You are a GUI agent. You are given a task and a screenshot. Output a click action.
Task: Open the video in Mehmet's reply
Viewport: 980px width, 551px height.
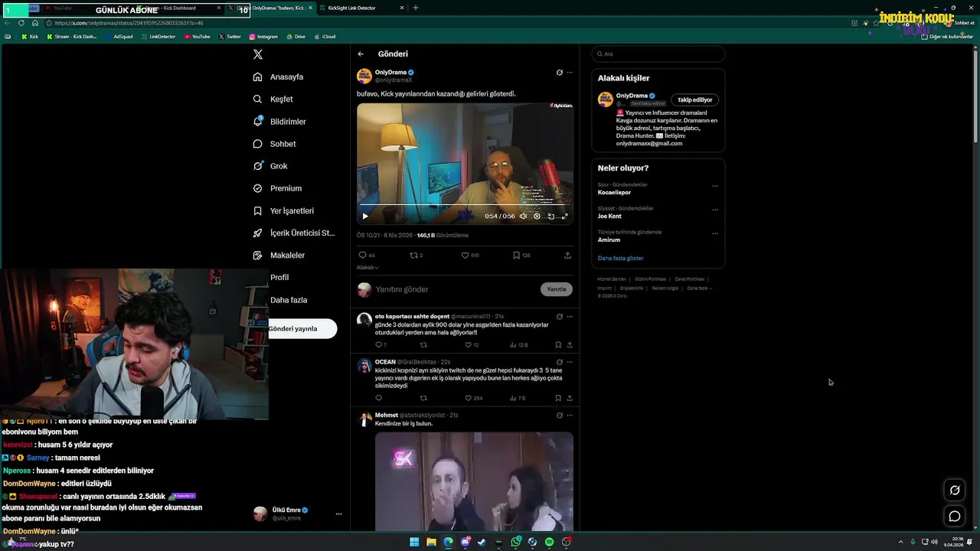474,481
